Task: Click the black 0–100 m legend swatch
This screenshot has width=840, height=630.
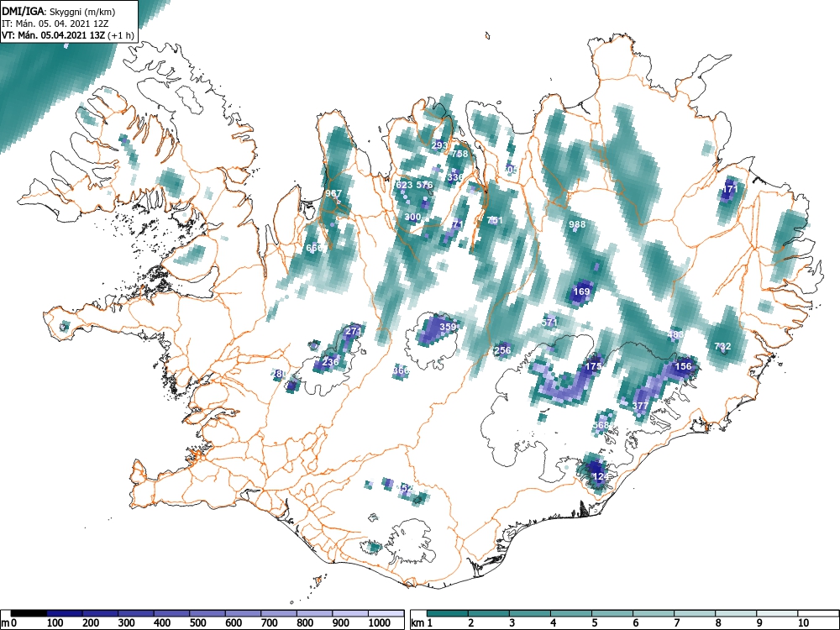Action: coord(29,614)
